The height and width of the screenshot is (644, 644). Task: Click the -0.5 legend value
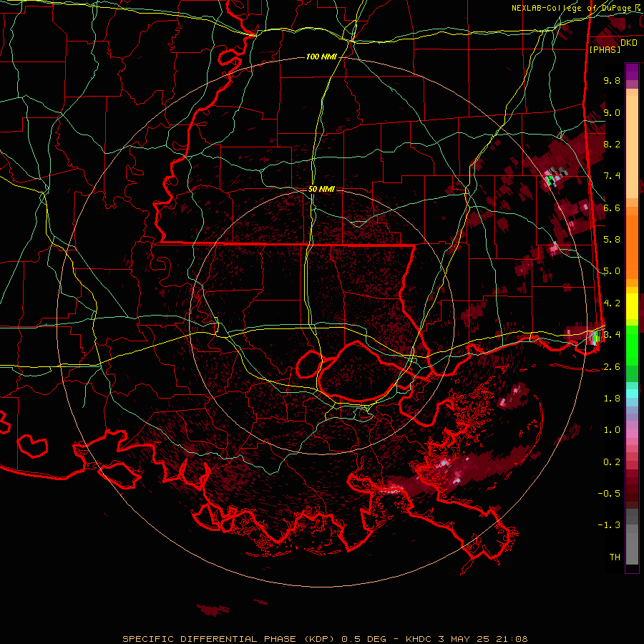(609, 494)
